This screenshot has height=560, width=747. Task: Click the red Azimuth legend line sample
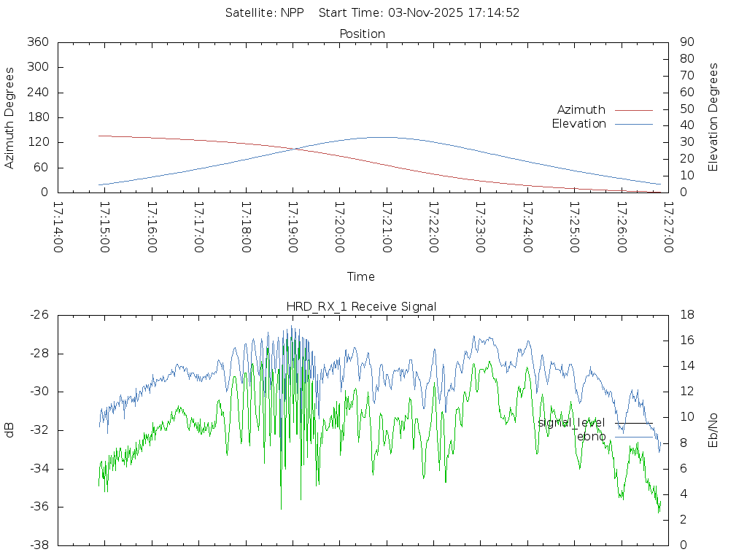[x=633, y=110]
